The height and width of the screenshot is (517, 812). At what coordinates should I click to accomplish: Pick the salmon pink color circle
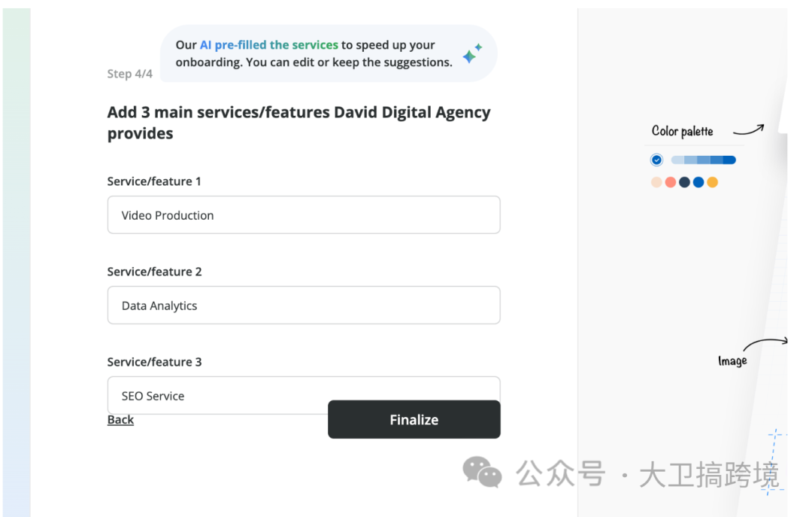[671, 182]
